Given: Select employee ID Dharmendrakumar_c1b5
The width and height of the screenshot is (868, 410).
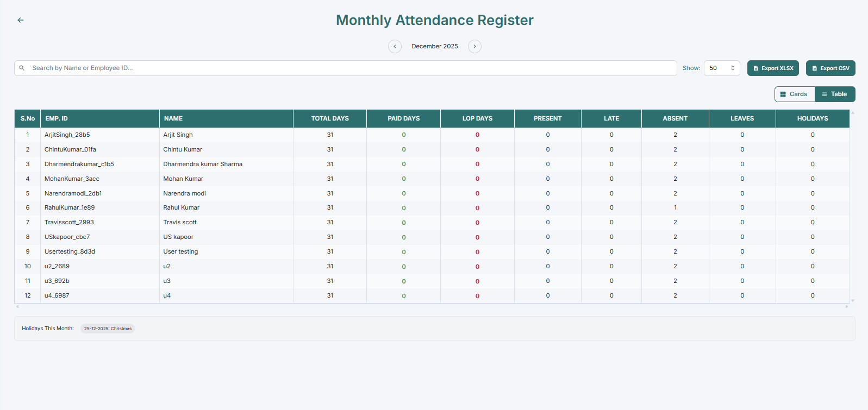Looking at the screenshot, I should [79, 164].
